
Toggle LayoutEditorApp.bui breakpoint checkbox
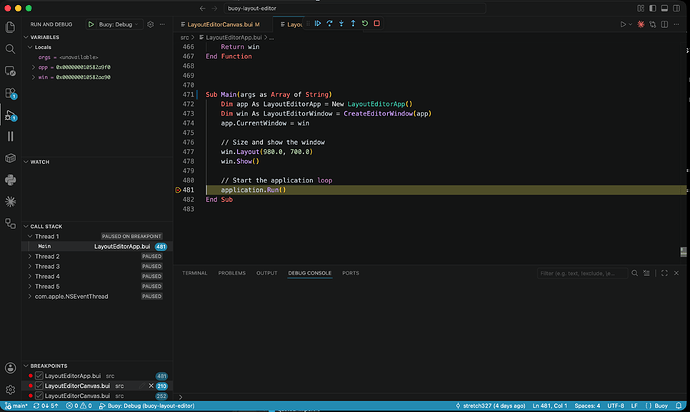(x=39, y=376)
